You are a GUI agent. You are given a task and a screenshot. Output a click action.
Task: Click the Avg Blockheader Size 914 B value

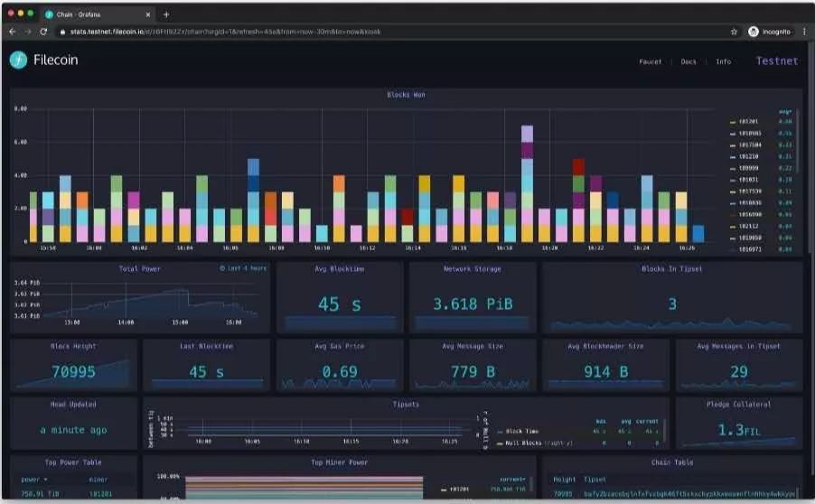605,371
